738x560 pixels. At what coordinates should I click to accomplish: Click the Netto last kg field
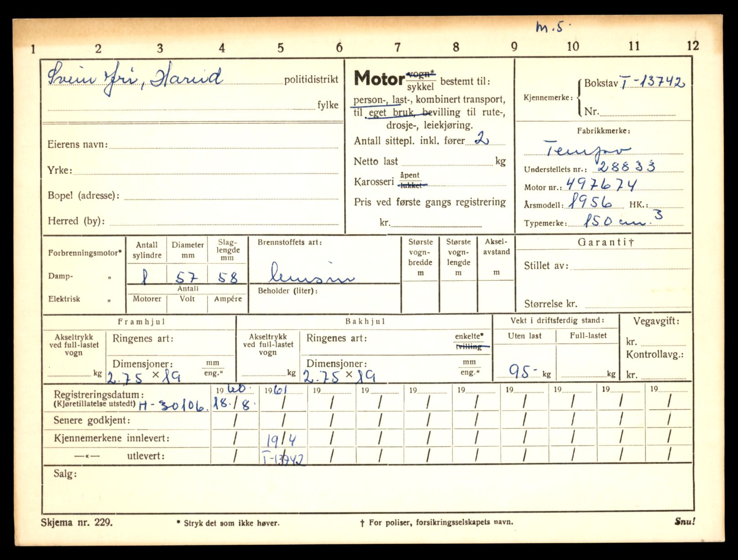447,161
